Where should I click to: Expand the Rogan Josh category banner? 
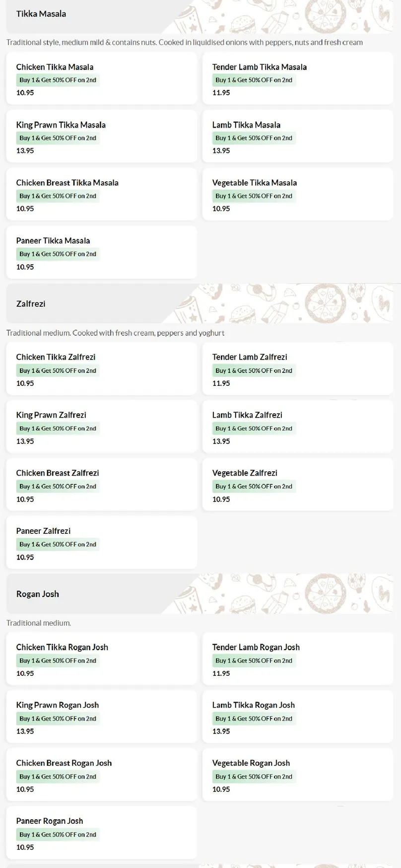tap(200, 593)
